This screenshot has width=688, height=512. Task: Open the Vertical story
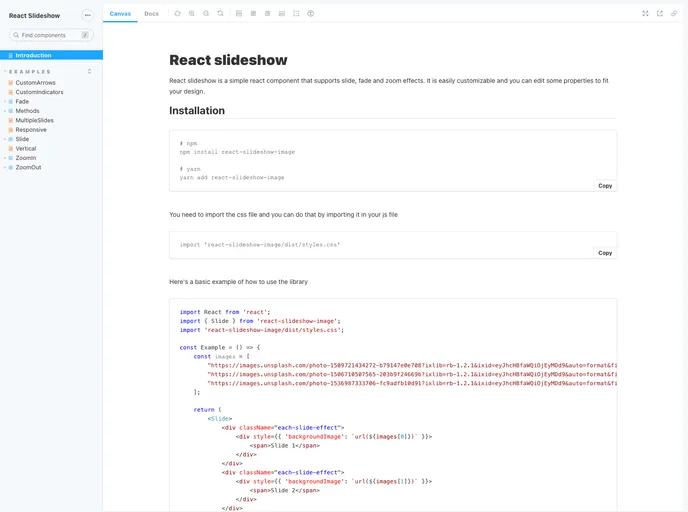click(26, 149)
